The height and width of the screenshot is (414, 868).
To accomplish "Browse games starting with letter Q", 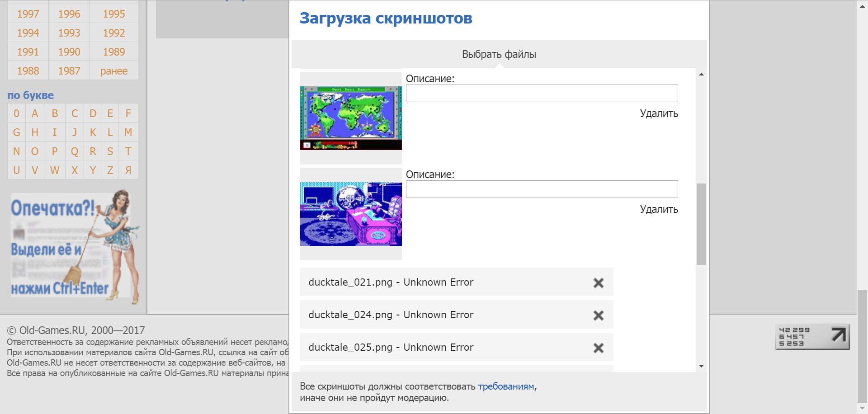I will point(75,151).
